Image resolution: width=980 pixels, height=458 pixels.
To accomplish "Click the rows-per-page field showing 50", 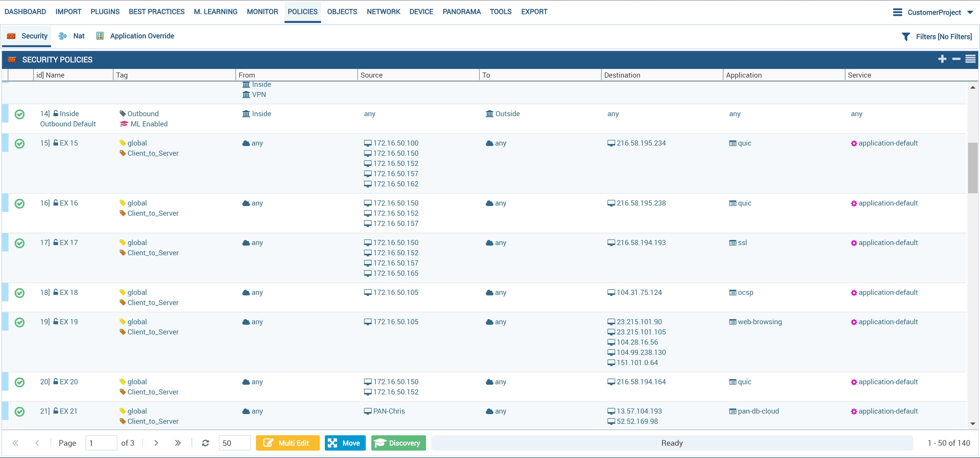I will (x=234, y=443).
